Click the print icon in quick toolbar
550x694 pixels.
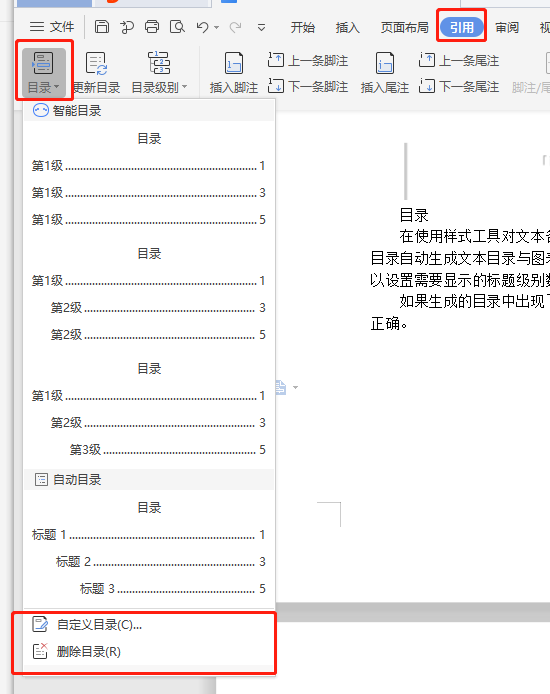[x=152, y=27]
